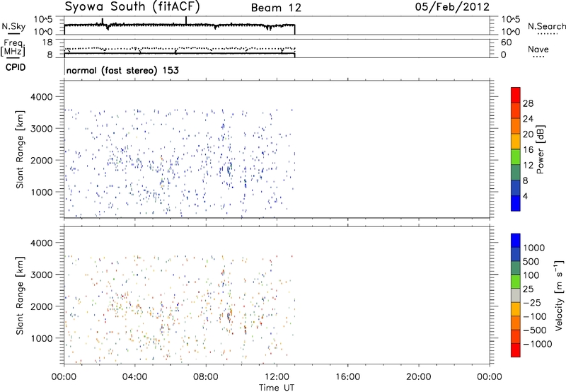Click the 04:00 time tick label

(x=135, y=377)
